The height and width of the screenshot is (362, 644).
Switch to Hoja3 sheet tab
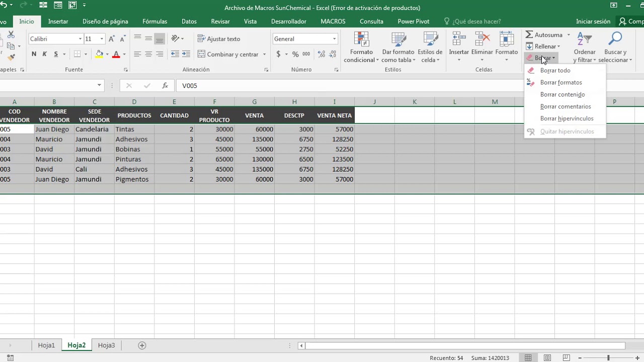click(x=106, y=345)
